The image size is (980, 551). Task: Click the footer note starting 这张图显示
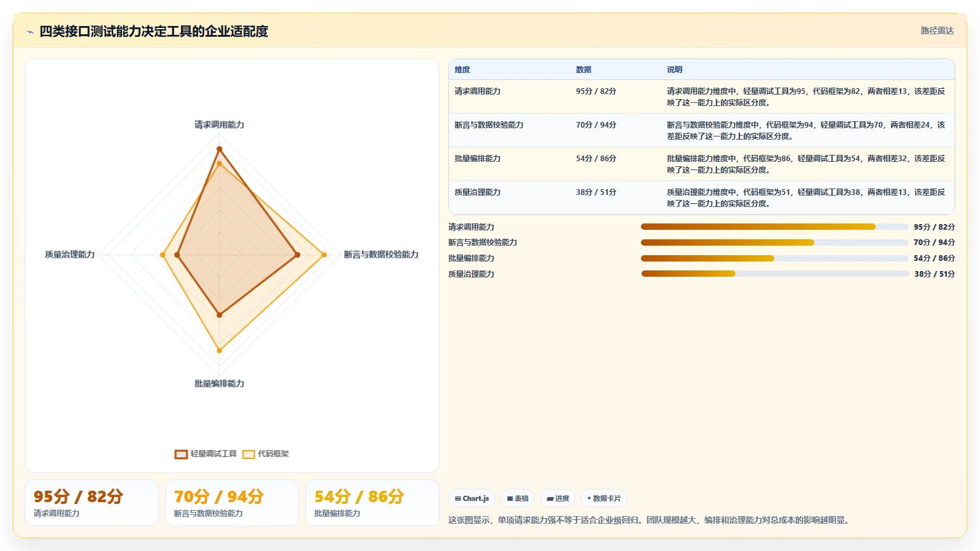click(650, 520)
